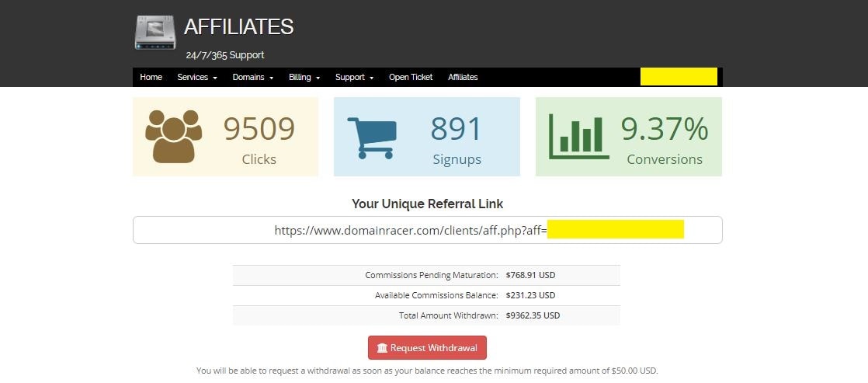Click the Signups label under 891
Viewport: 868px width, 383px height.
tap(457, 159)
